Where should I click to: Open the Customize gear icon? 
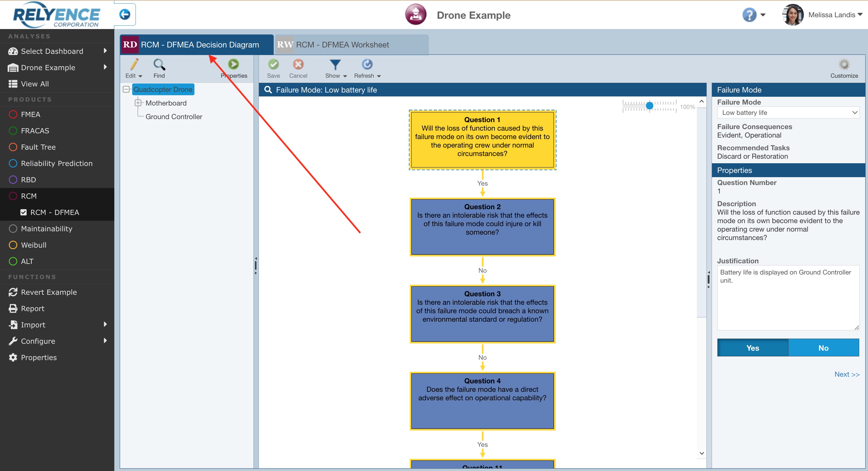pyautogui.click(x=844, y=64)
